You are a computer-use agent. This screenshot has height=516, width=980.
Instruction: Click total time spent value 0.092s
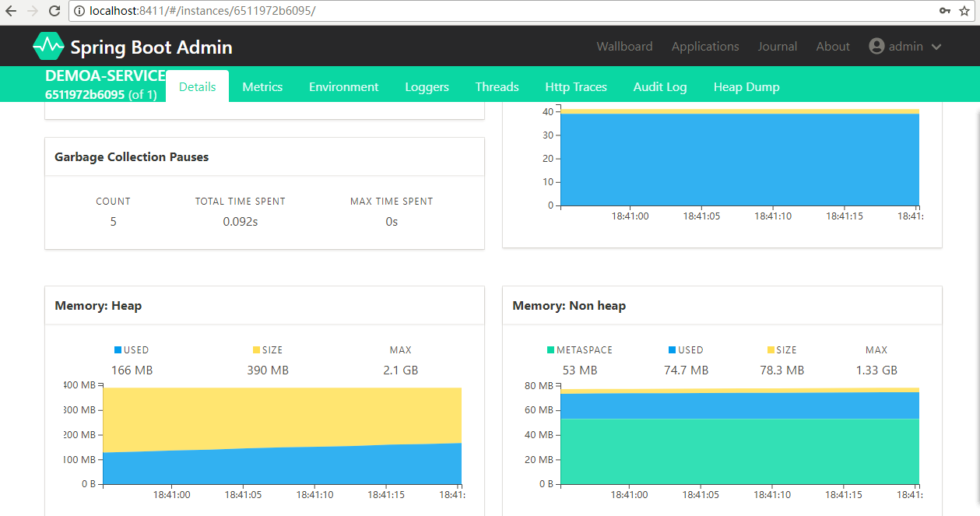coord(241,222)
